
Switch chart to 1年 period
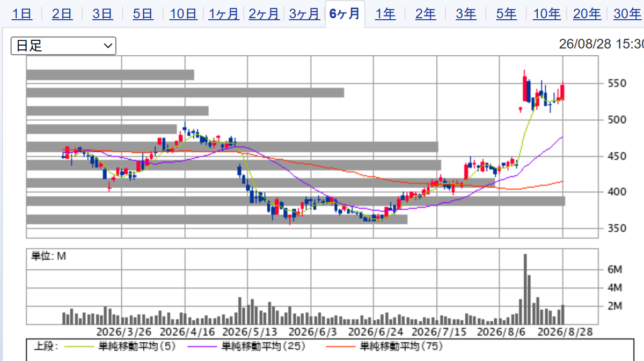[385, 14]
